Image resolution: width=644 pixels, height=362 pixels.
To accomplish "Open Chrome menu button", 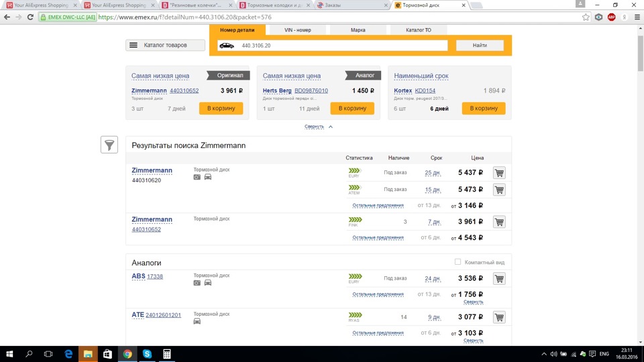I will point(637,17).
